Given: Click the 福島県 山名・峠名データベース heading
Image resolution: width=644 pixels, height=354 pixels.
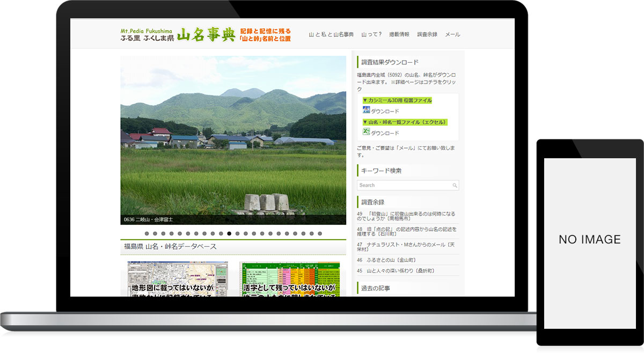Looking at the screenshot, I should [171, 247].
